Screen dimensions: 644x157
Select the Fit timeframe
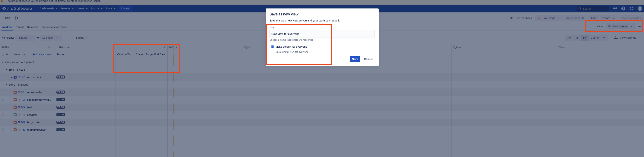coord(585,38)
